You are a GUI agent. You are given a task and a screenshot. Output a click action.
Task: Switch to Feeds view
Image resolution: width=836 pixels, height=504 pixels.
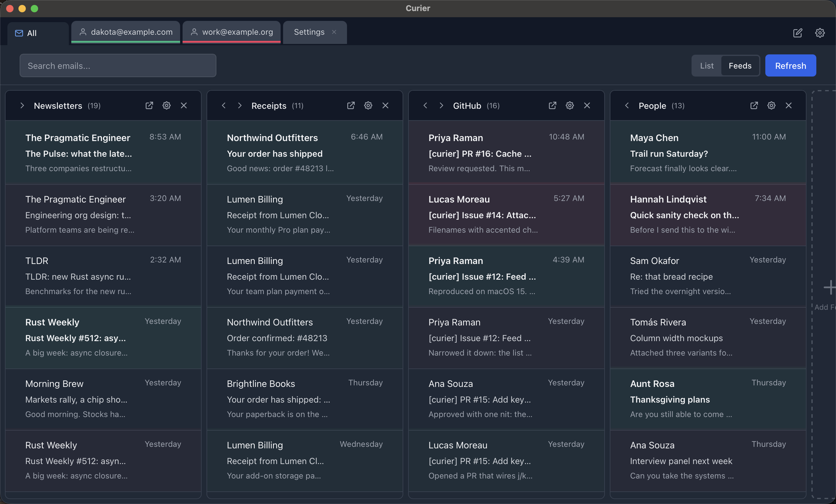coord(740,66)
